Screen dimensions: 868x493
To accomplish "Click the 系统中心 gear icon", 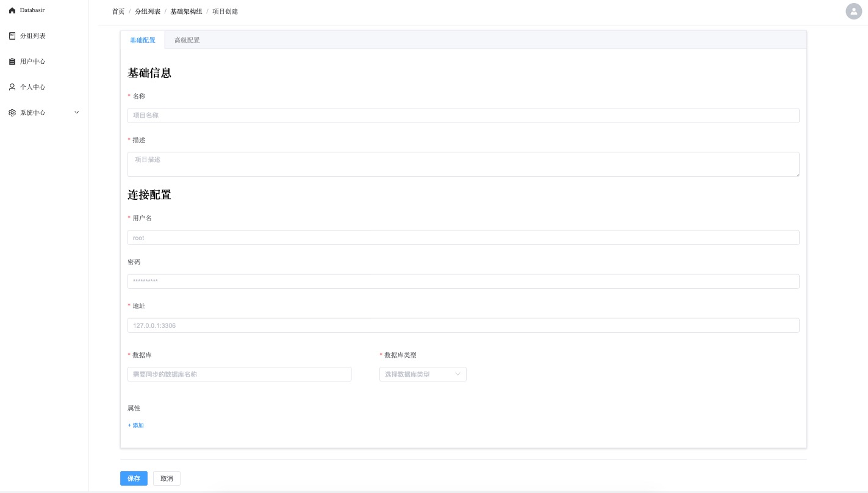I will (x=12, y=113).
